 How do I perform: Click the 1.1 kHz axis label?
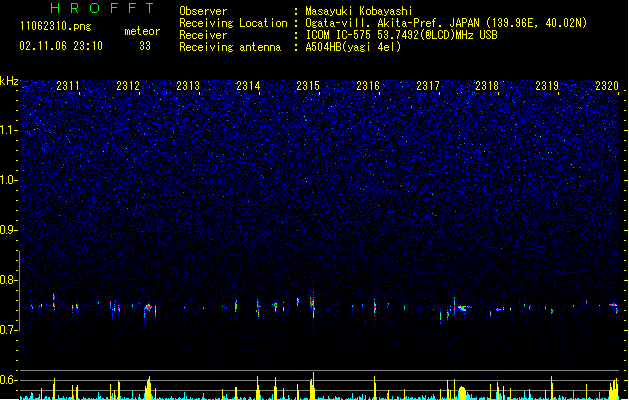(9, 130)
